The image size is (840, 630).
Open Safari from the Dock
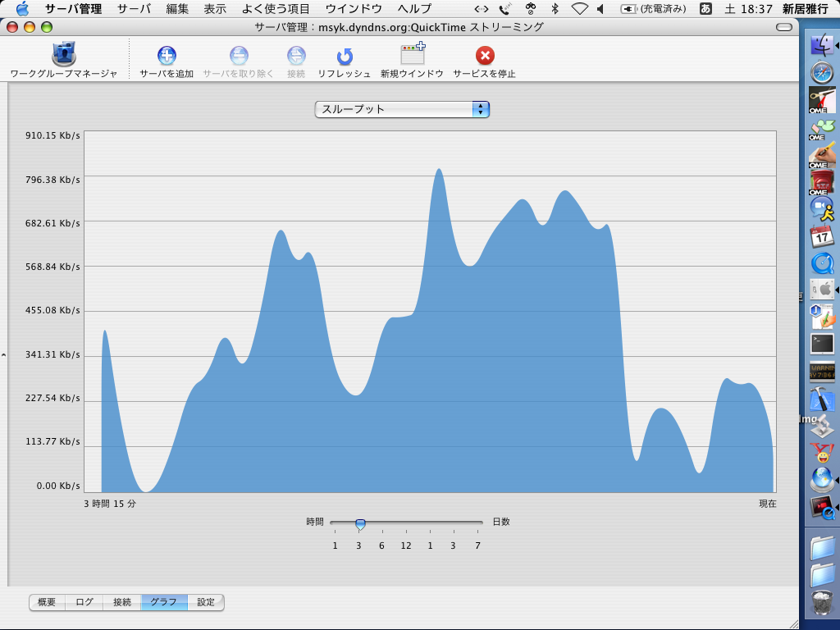822,72
